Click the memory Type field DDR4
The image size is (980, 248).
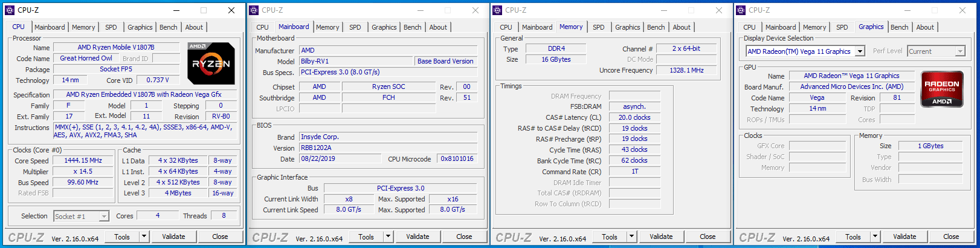pos(556,48)
